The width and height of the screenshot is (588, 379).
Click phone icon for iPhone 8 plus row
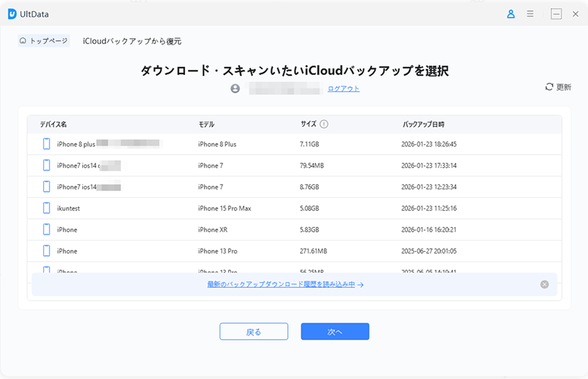pos(47,144)
